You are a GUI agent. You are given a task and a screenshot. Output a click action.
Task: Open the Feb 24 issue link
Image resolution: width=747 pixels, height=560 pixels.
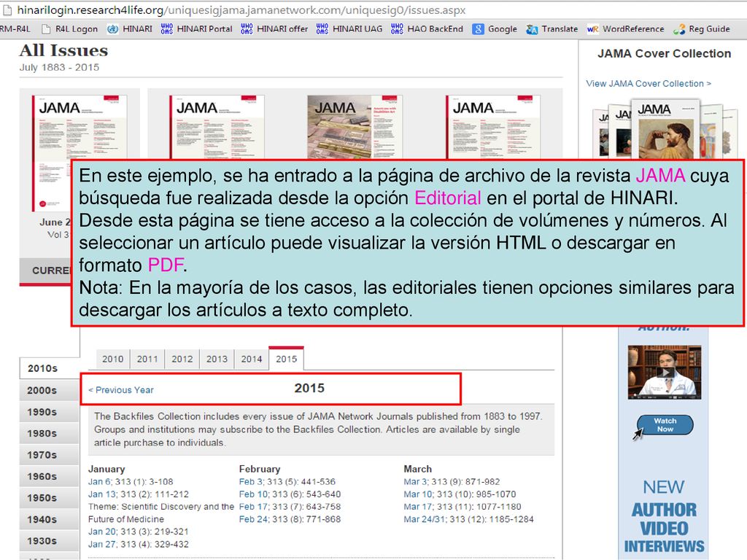(x=253, y=519)
